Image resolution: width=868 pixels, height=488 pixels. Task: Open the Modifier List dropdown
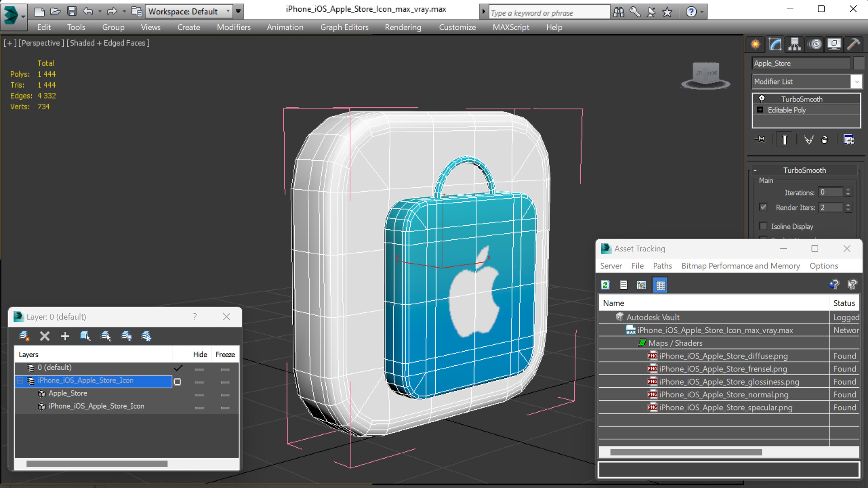point(857,82)
